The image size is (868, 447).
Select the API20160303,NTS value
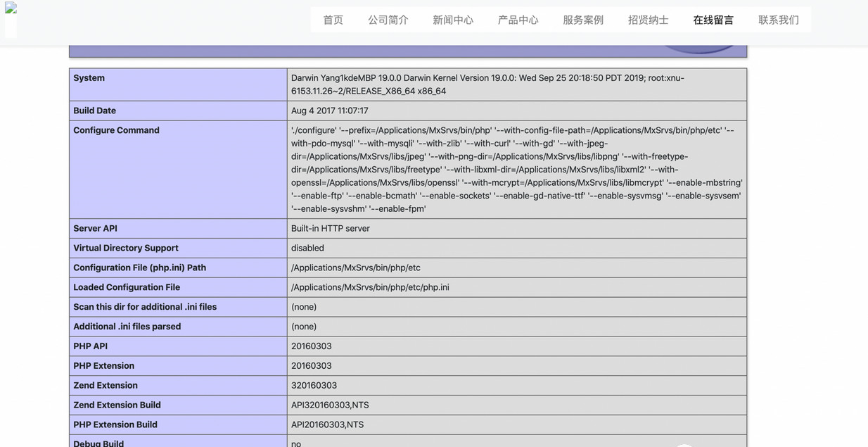(x=328, y=426)
